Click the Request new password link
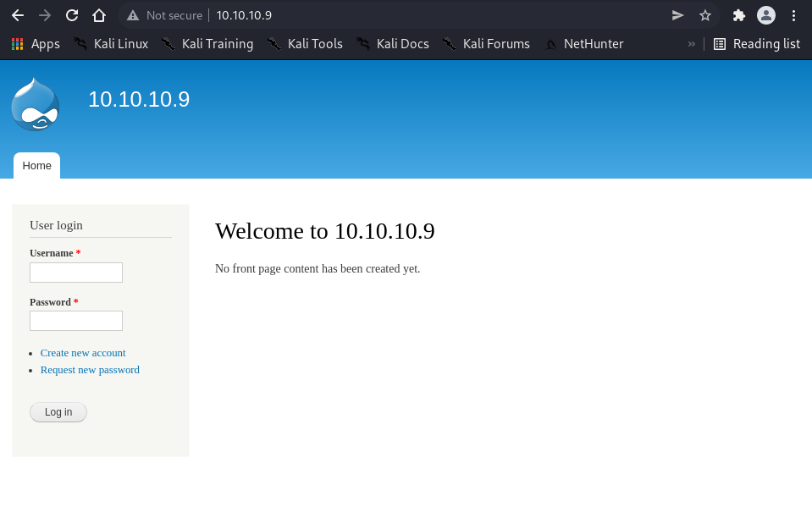The height and width of the screenshot is (507, 812). coord(90,370)
